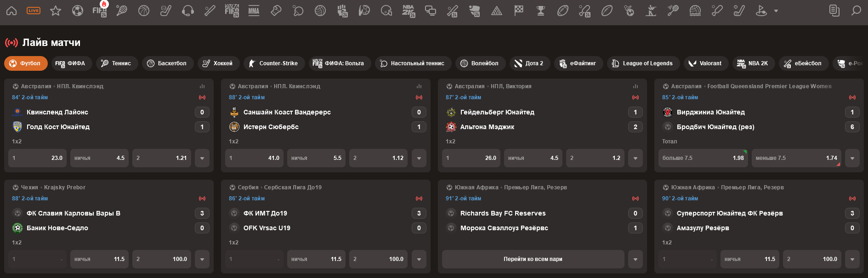Viewport: 868px width, 278px height.
Task: Select the trophy icon in top bar
Action: [541, 11]
